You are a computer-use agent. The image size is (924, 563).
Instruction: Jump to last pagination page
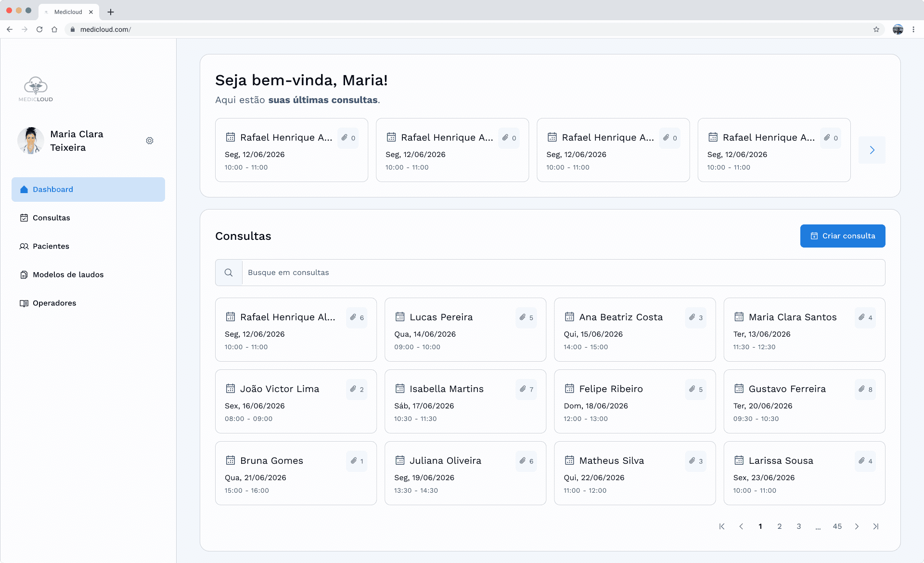tap(876, 526)
